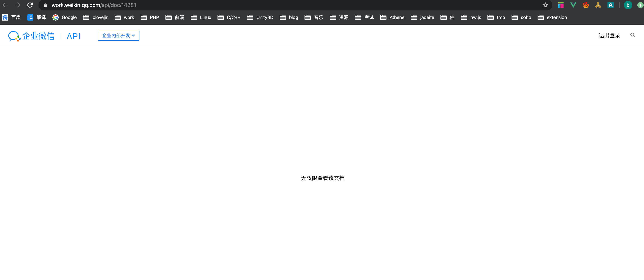Click the address bar URL
The height and width of the screenshot is (280, 644).
[x=94, y=5]
